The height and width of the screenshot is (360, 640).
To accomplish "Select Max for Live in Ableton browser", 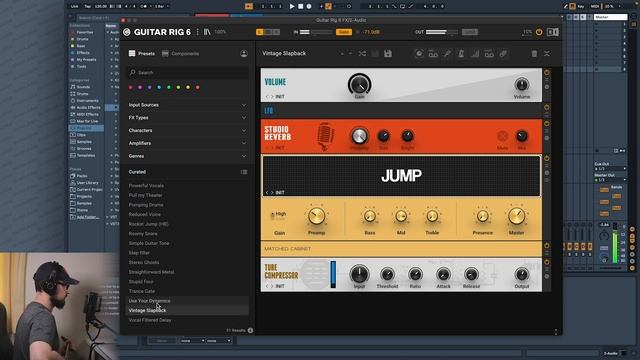I will coord(86,121).
